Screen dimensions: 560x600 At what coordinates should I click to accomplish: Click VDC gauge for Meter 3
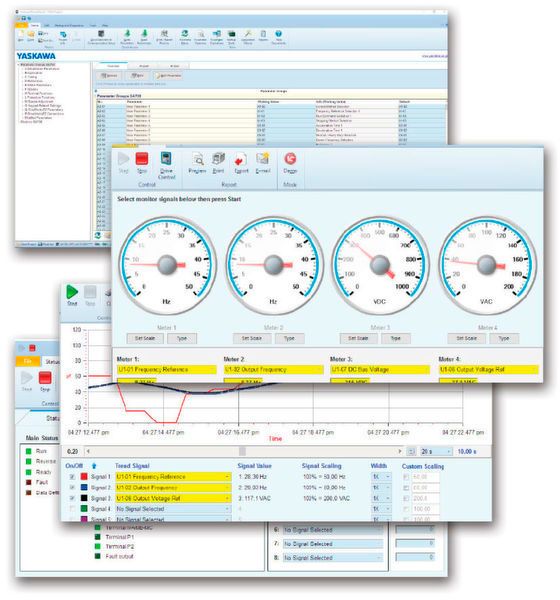pyautogui.click(x=380, y=265)
